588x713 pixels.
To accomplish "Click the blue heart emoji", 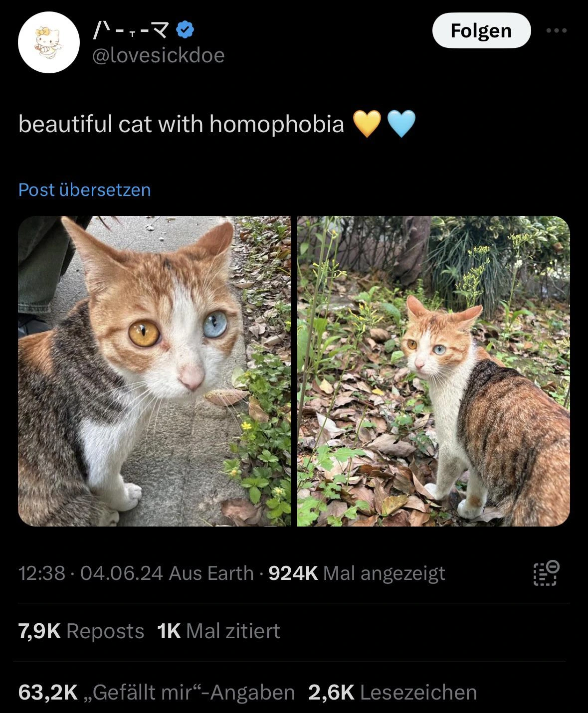I will (x=401, y=125).
